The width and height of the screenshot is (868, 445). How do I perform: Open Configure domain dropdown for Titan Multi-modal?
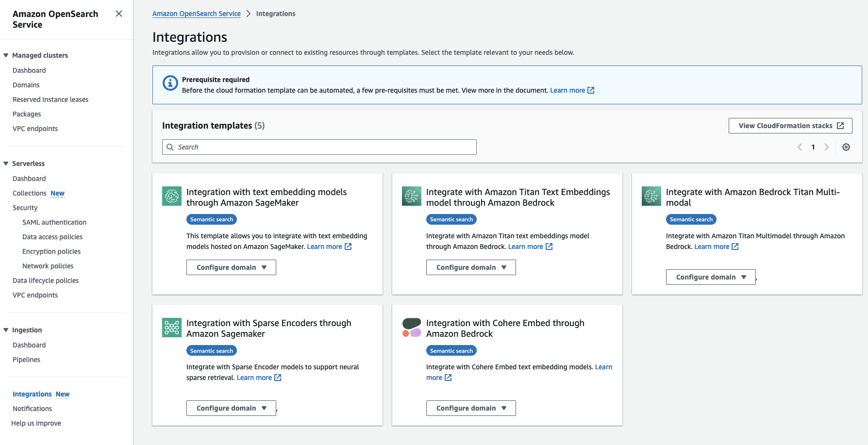point(711,277)
